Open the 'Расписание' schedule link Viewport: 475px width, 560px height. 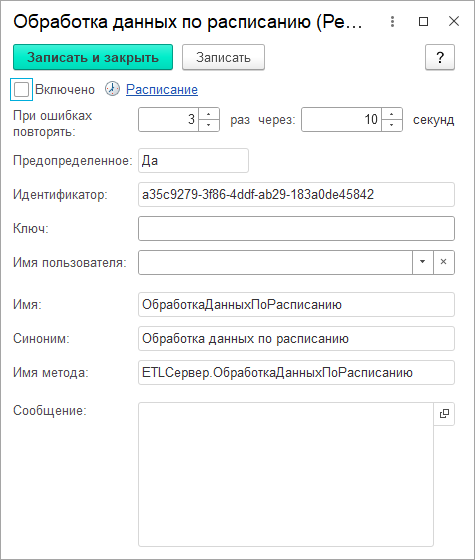(162, 89)
